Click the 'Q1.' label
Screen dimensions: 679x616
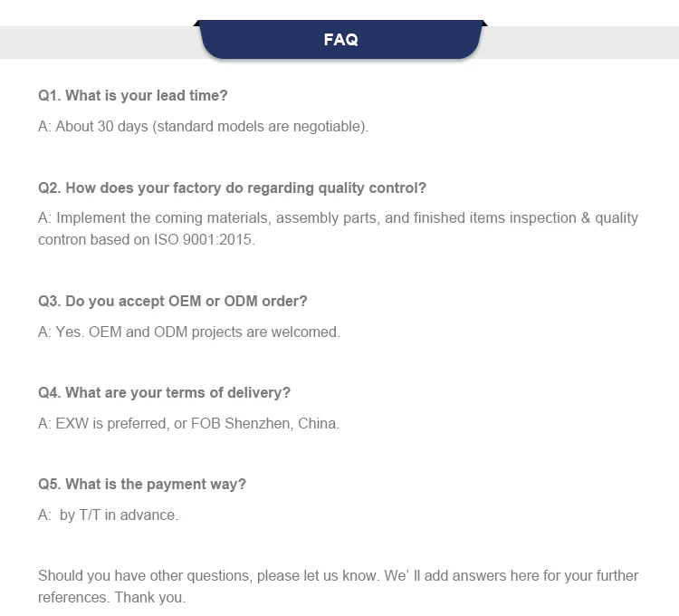point(49,95)
